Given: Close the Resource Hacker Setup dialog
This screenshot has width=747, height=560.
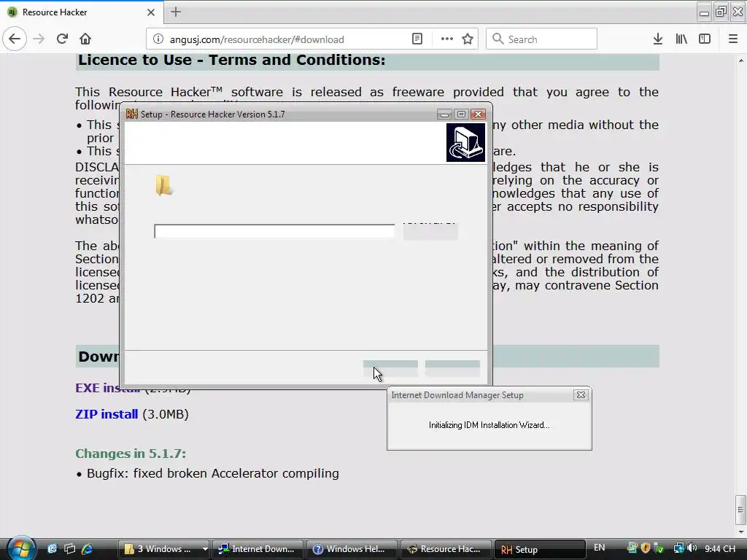Looking at the screenshot, I should coord(479,114).
